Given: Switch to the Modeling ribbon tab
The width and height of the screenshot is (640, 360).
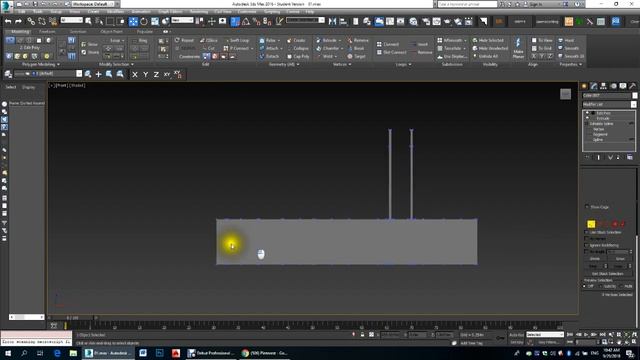Looking at the screenshot, I should [x=20, y=31].
